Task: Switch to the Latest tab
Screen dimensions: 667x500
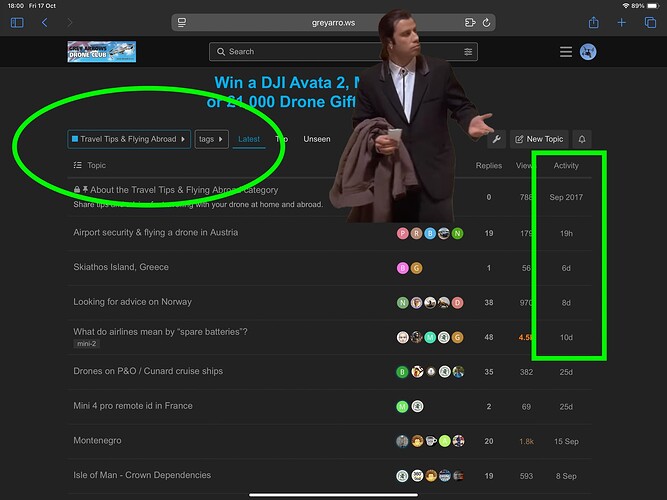Action: [x=249, y=139]
